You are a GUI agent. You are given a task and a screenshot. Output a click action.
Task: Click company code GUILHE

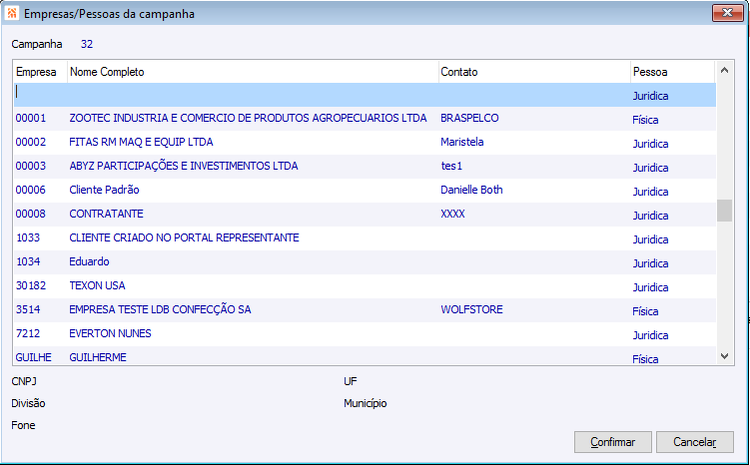pyautogui.click(x=33, y=357)
